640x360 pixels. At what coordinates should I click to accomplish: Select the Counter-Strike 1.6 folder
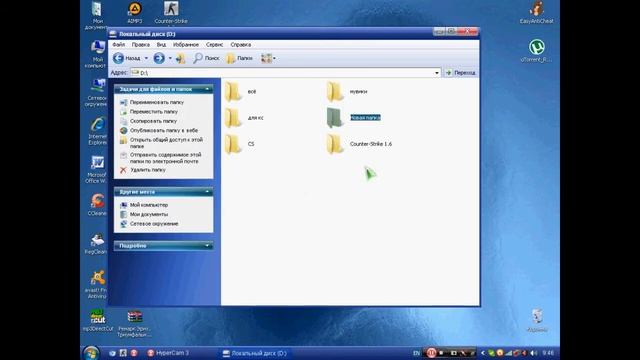coord(359,144)
